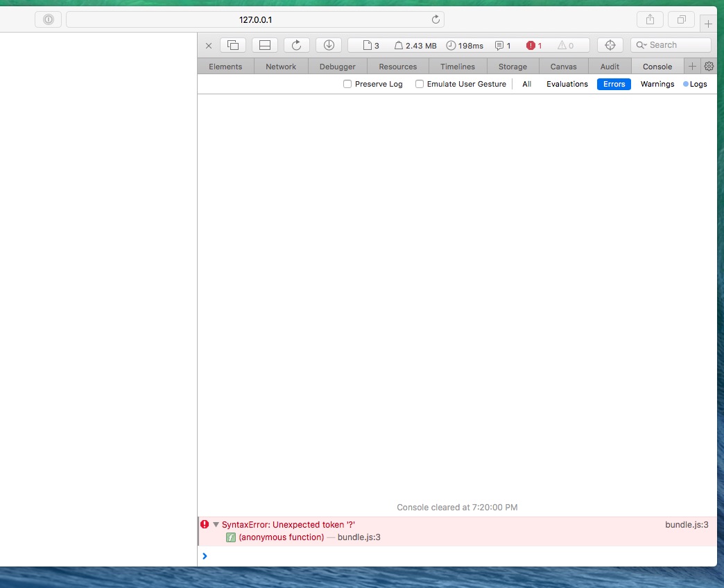
Task: Add a new inspector tab
Action: (x=692, y=67)
